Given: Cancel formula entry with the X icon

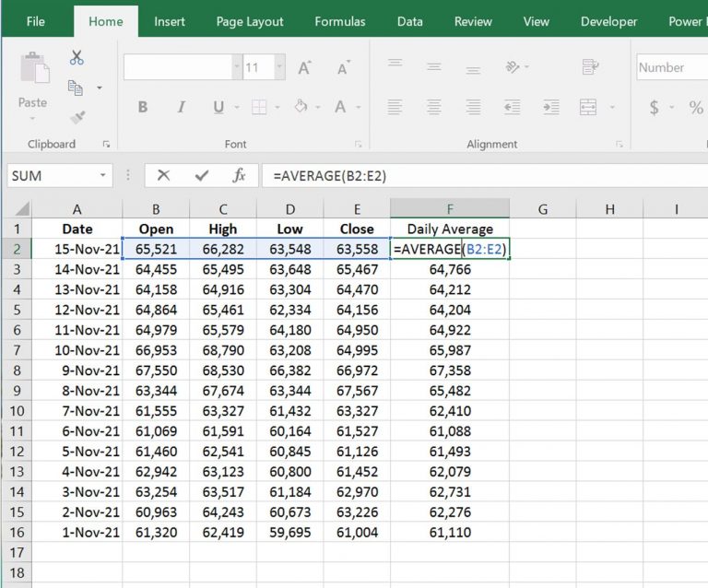Looking at the screenshot, I should (163, 175).
